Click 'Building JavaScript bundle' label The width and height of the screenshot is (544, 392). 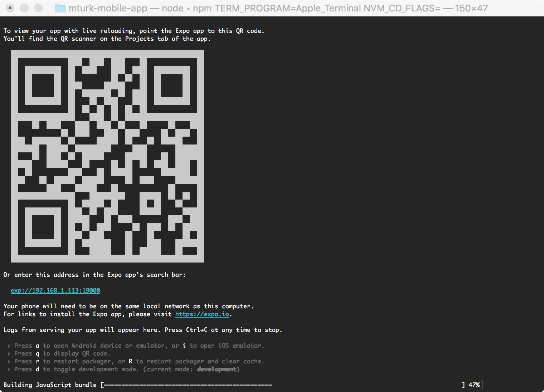[x=50, y=385]
